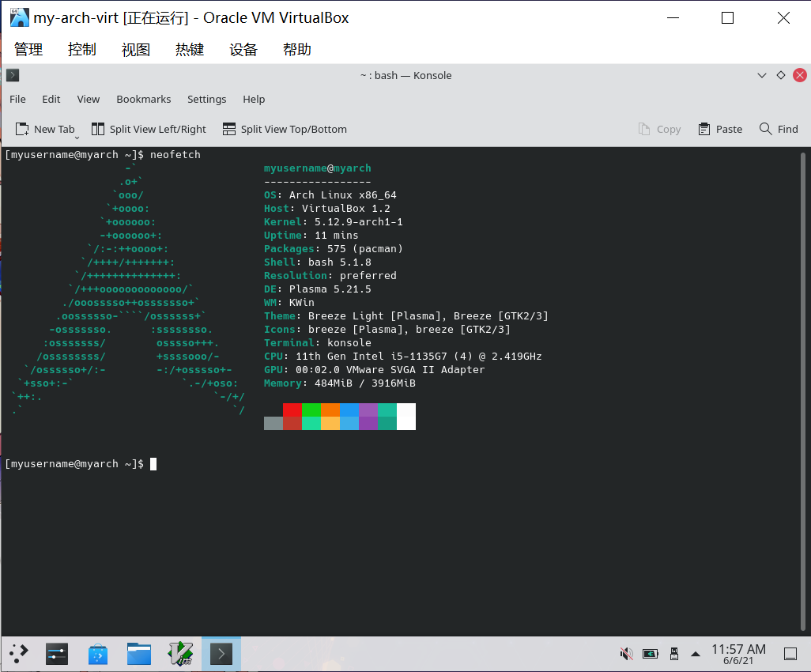Viewport: 811px width, 672px height.
Task: Open the Settings menu in Konsole
Action: pyautogui.click(x=206, y=99)
